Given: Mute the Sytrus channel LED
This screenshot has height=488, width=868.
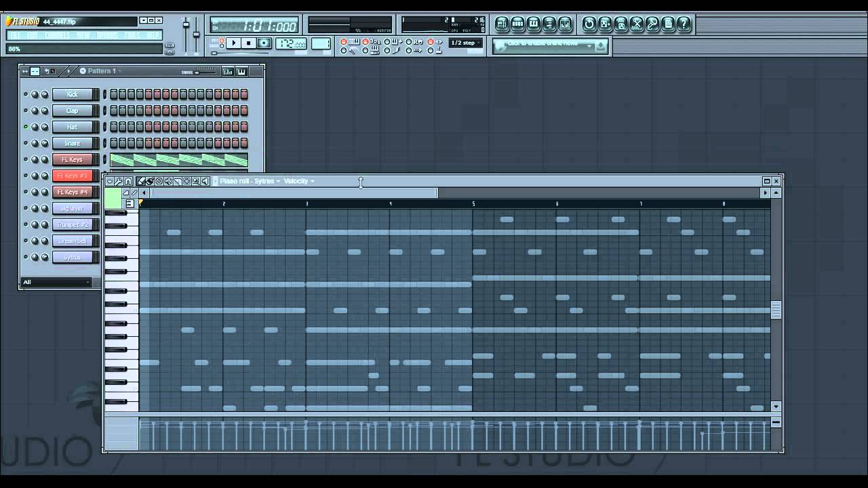Looking at the screenshot, I should 26,257.
